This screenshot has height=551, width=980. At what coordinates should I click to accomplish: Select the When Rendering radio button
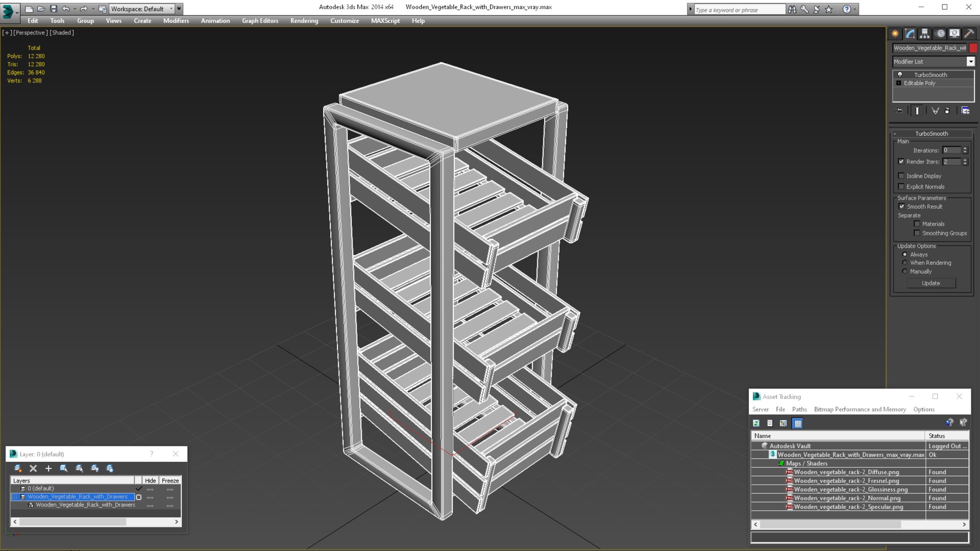[x=904, y=262]
